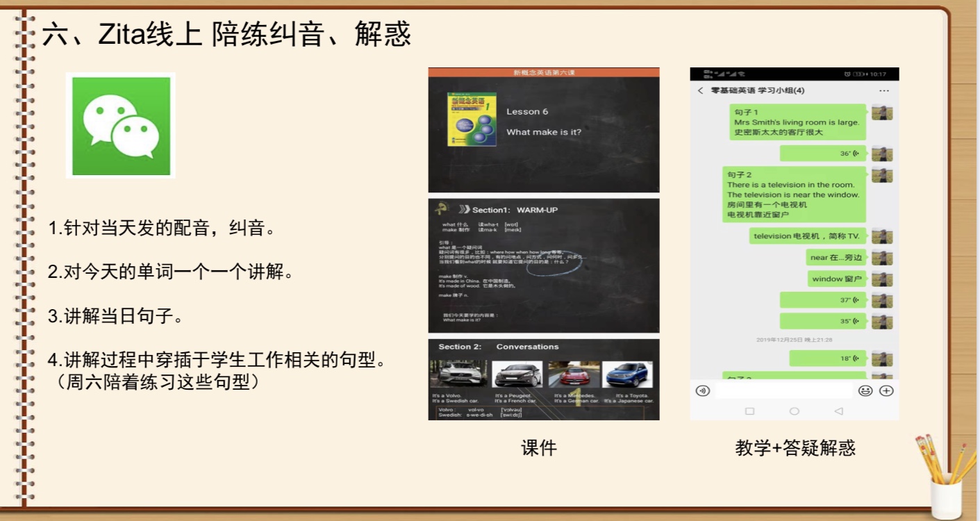Click the 课件 caption under the courseware images

[539, 448]
